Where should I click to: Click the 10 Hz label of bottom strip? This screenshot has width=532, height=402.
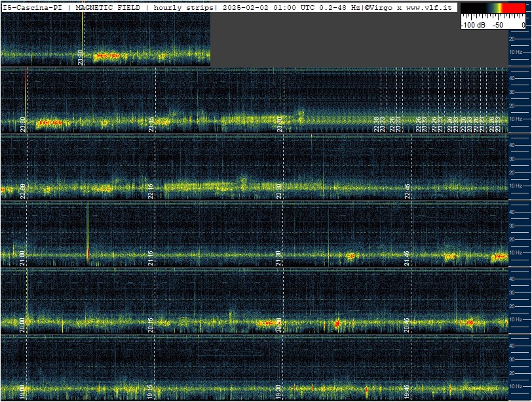coord(516,386)
